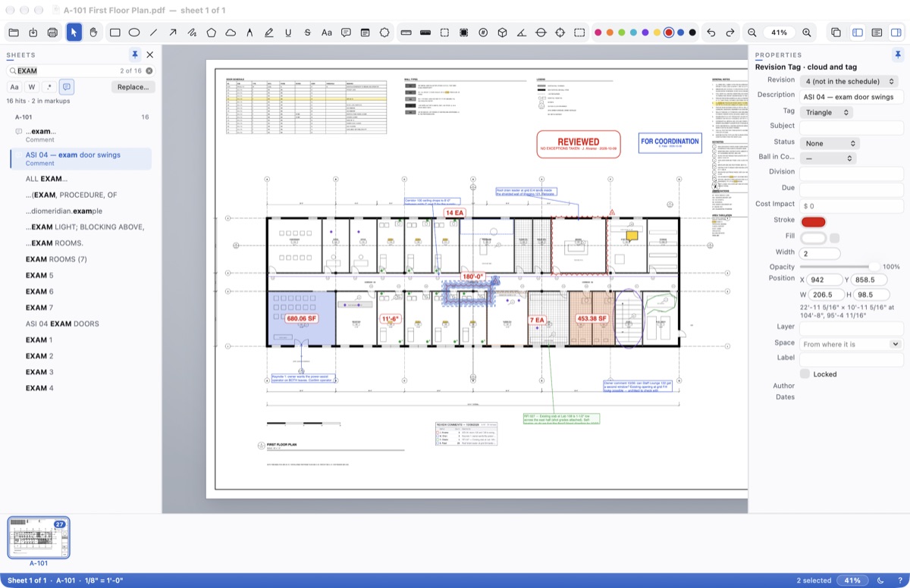Close the Sheets panel

(149, 55)
